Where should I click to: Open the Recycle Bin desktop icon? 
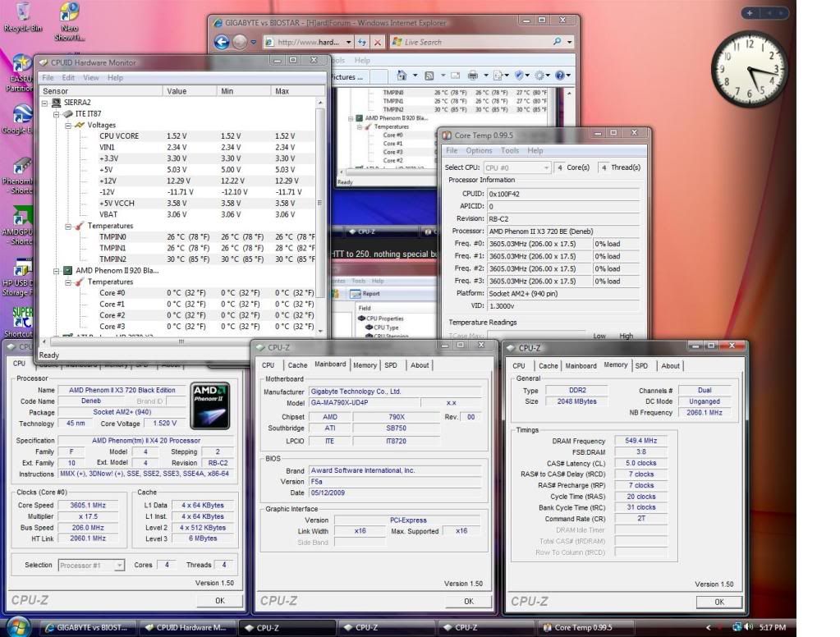tap(23, 16)
